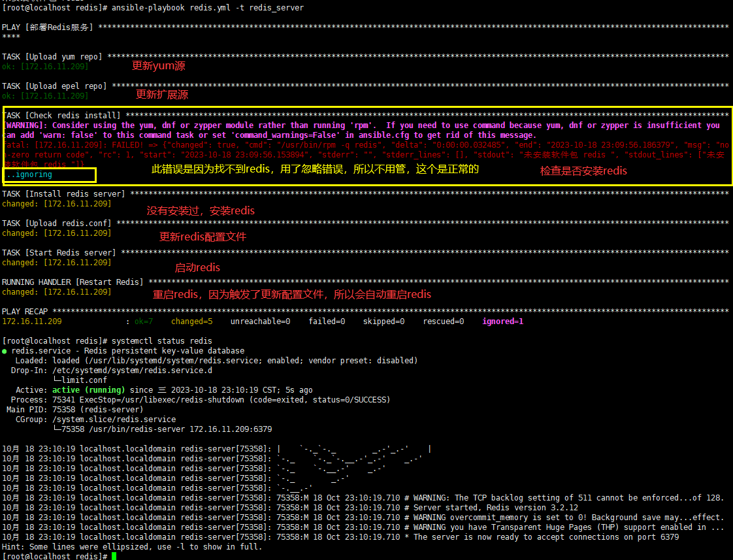The height and width of the screenshot is (560, 733).
Task: Click the '...ignoring' text
Action: (29, 174)
